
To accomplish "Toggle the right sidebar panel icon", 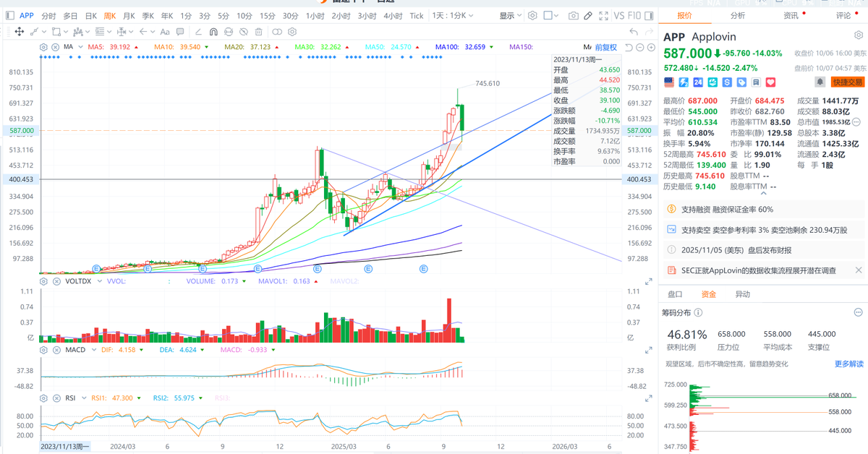I will point(649,15).
